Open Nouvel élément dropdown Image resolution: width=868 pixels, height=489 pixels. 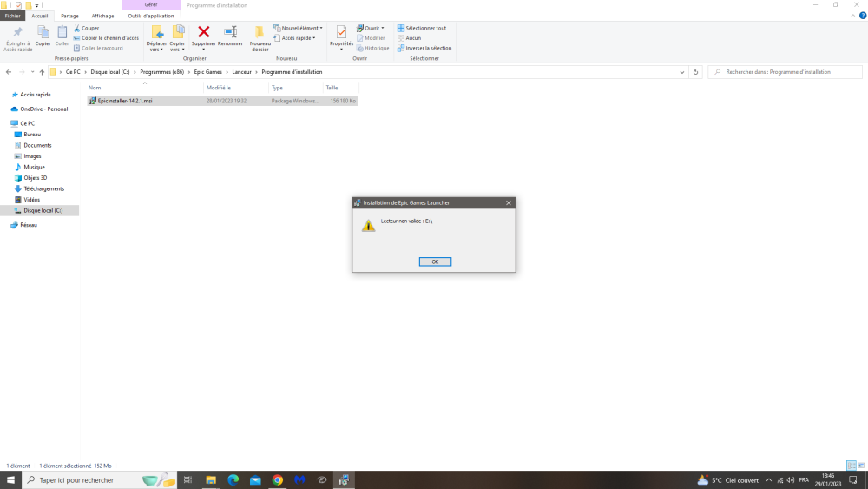pyautogui.click(x=298, y=29)
